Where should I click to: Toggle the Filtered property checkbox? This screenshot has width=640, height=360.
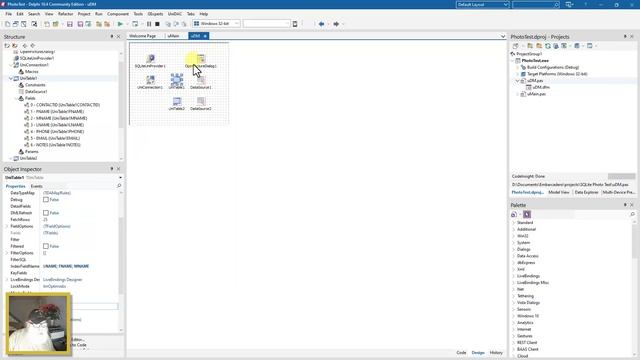46,246
